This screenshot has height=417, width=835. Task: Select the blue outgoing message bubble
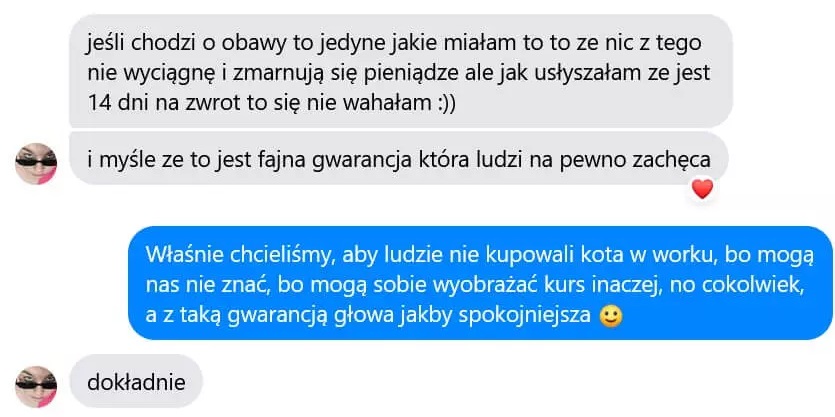tap(480, 283)
